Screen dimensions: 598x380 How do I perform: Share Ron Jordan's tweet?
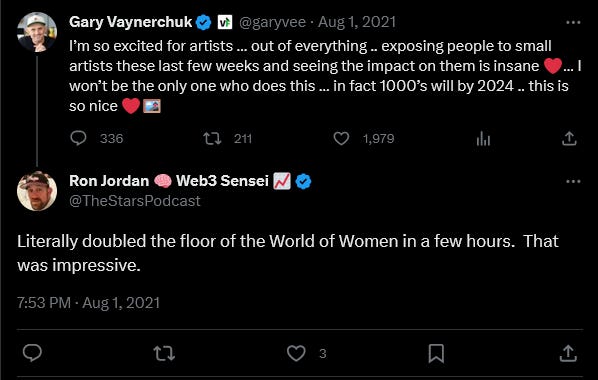click(568, 353)
